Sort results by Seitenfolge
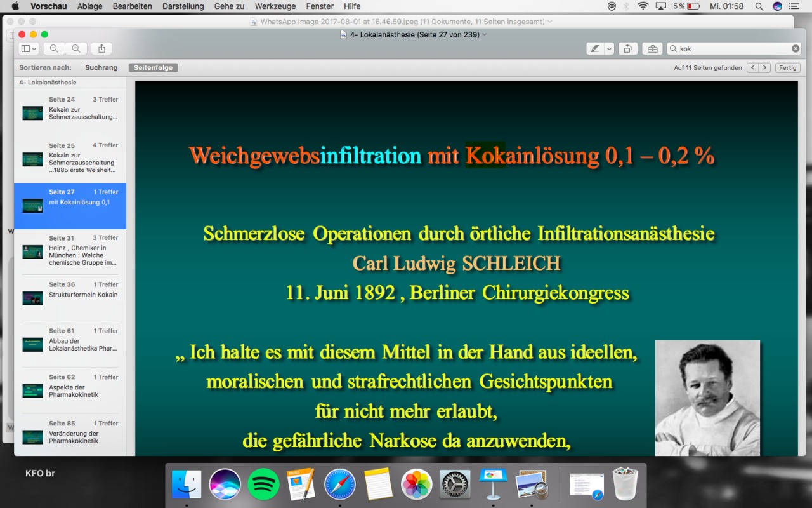812x508 pixels. click(153, 68)
